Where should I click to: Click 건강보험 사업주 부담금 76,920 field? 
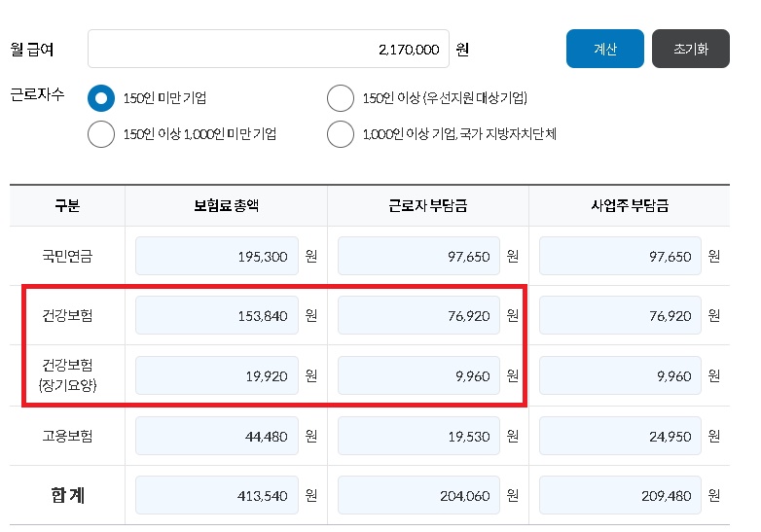click(619, 316)
